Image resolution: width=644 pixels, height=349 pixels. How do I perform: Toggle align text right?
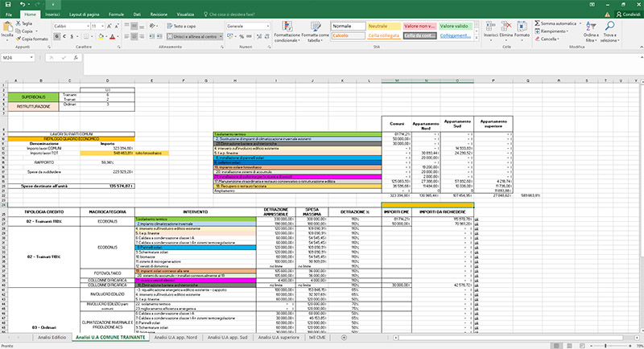142,36
